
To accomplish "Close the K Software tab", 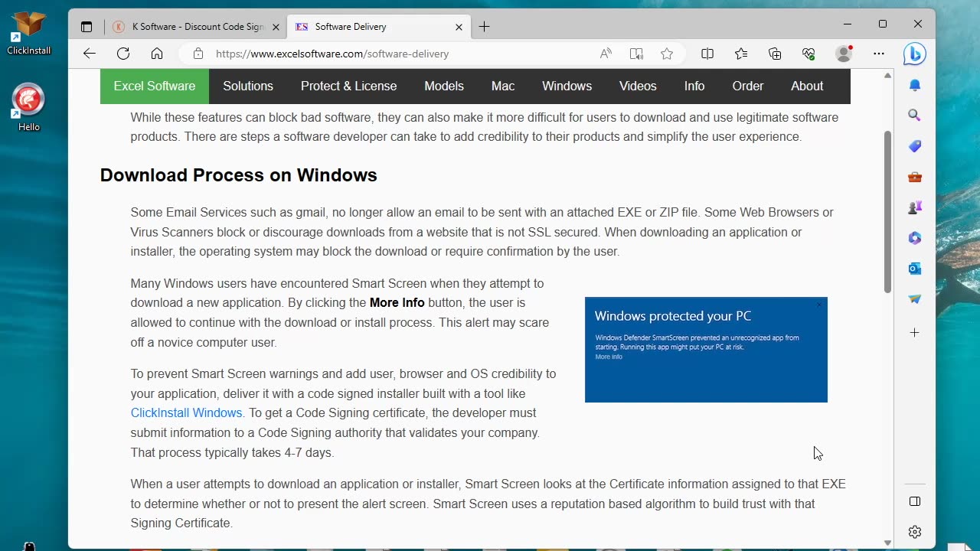I will [x=276, y=27].
